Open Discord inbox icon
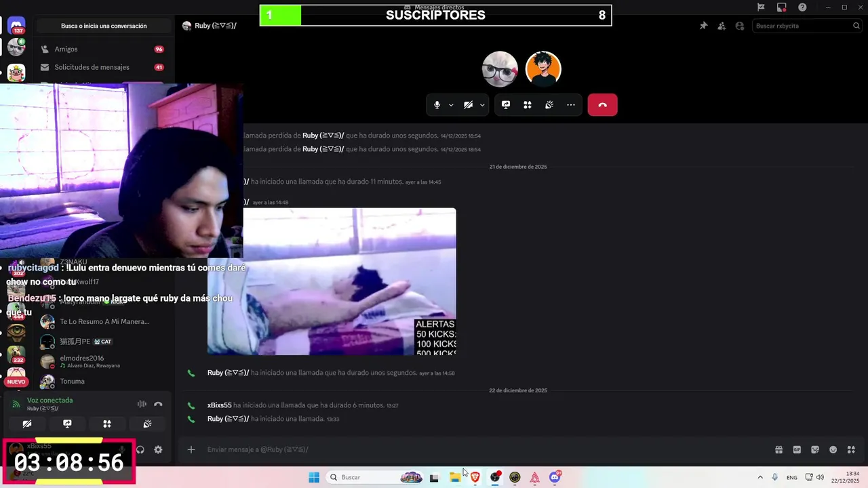This screenshot has width=868, height=488. [x=782, y=7]
